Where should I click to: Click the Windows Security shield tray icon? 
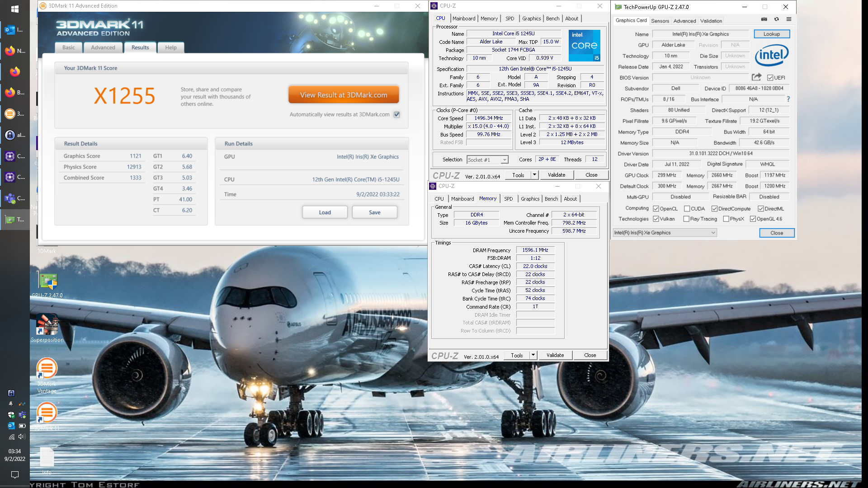11,415
